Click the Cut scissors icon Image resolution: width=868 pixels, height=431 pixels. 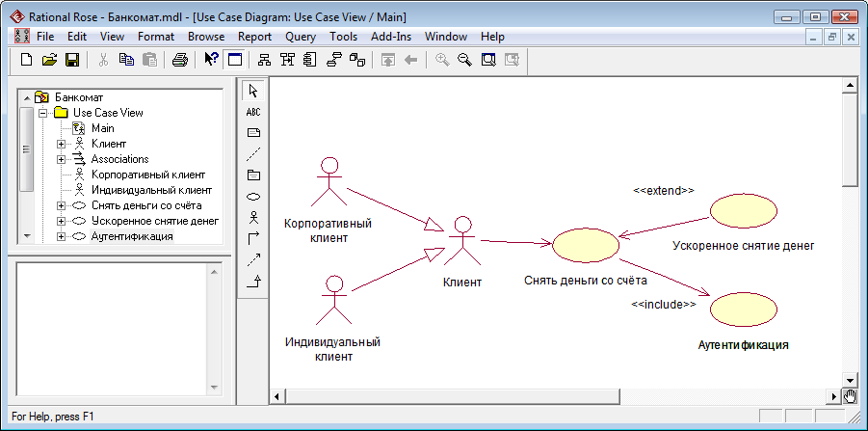click(x=103, y=60)
